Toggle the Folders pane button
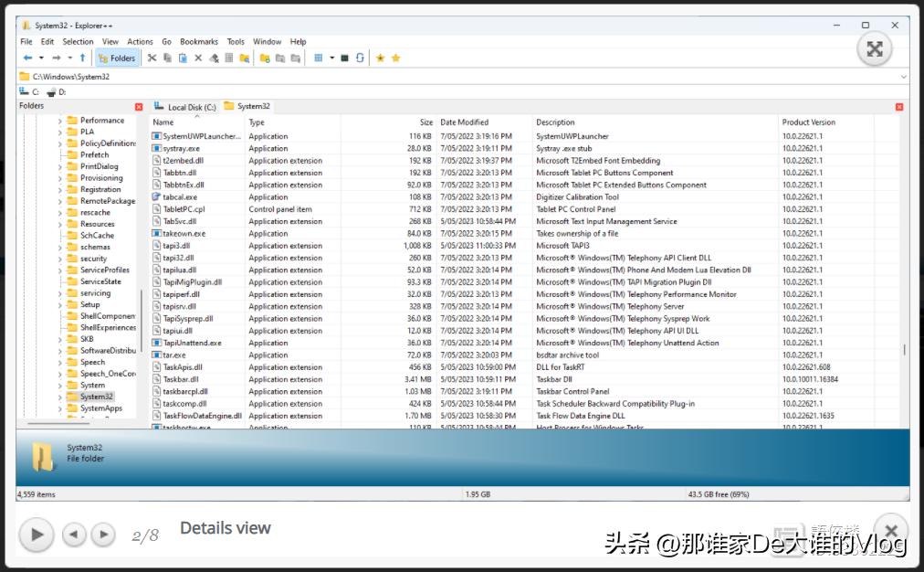This screenshot has width=924, height=572. 116,57
